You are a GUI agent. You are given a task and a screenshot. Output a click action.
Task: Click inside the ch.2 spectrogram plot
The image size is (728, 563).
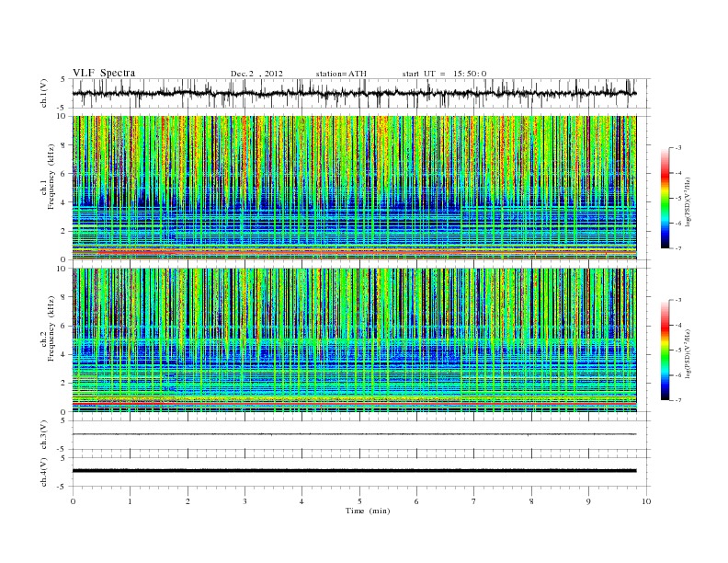pyautogui.click(x=354, y=340)
